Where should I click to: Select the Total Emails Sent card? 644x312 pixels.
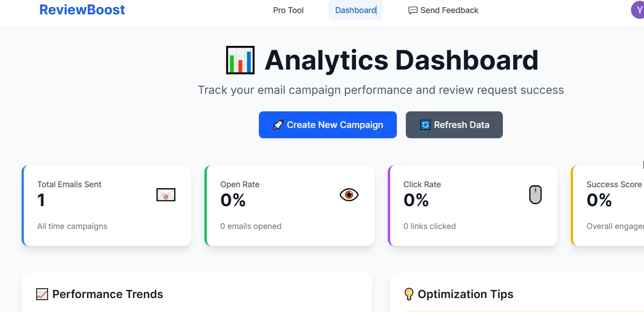[107, 205]
